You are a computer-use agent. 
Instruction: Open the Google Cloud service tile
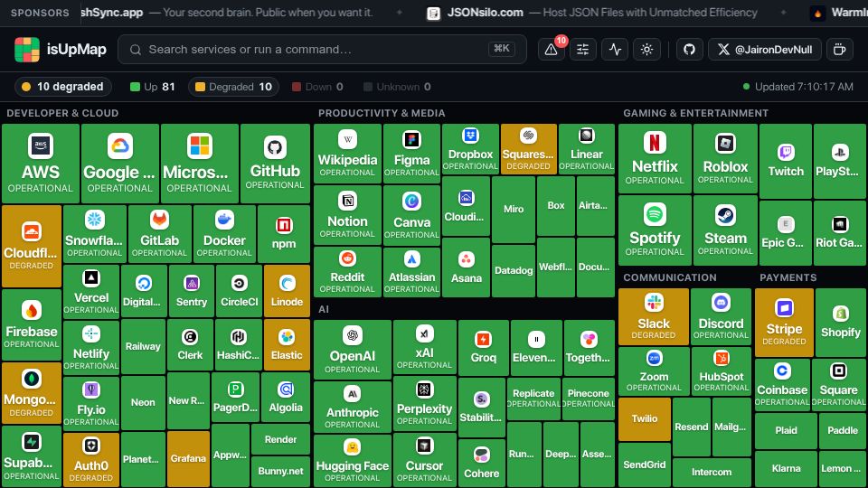tap(119, 164)
